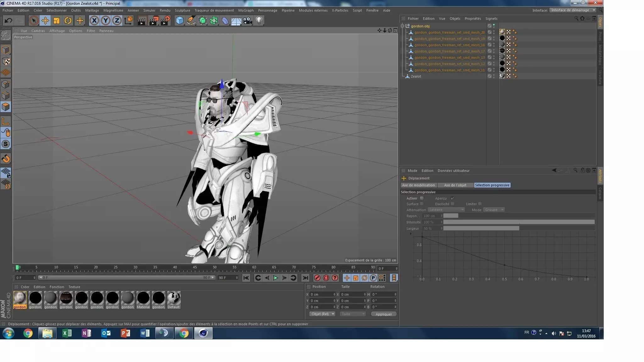Add a Light object
The height and width of the screenshot is (362, 644).
[259, 21]
